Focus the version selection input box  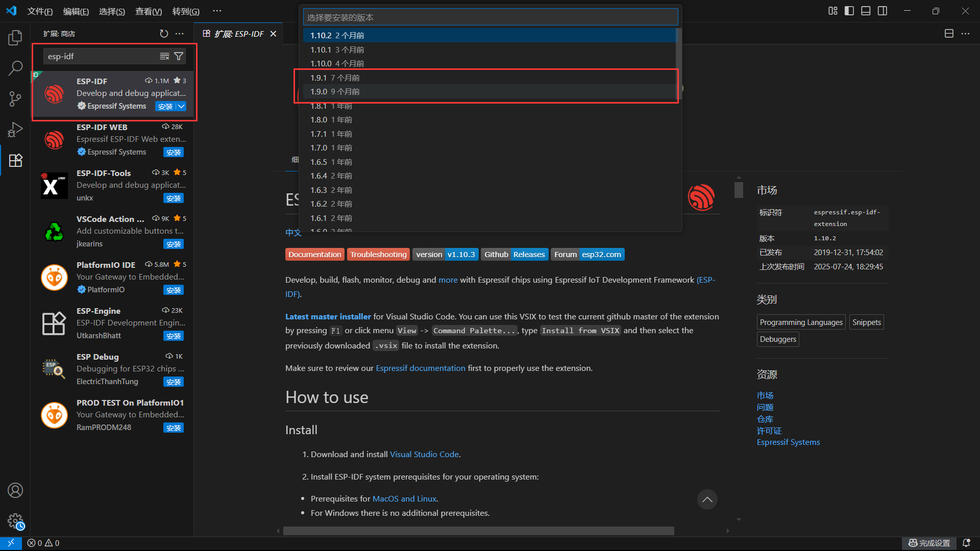(x=491, y=17)
